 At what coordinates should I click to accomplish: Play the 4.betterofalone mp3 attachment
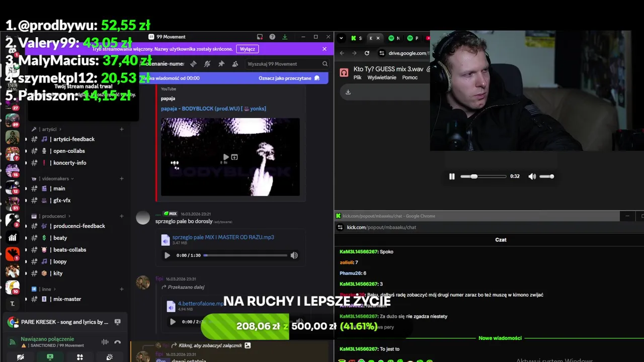[173, 322]
